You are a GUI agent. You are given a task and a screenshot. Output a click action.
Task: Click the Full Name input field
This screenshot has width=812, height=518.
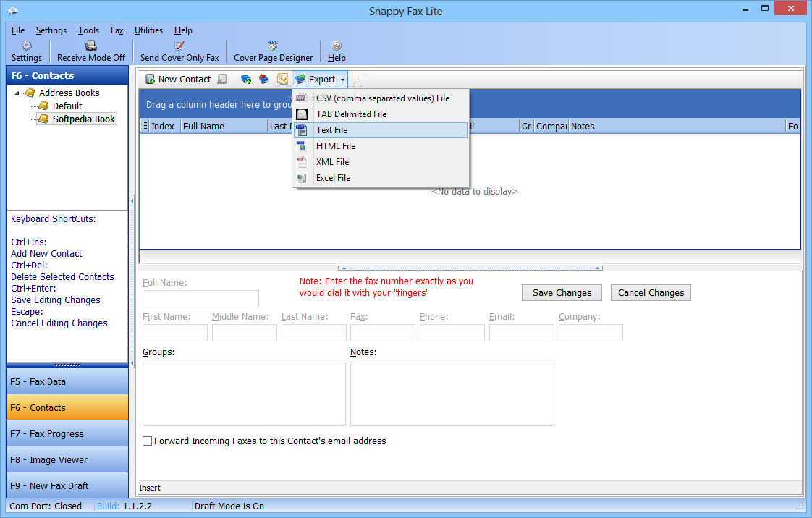coord(201,299)
